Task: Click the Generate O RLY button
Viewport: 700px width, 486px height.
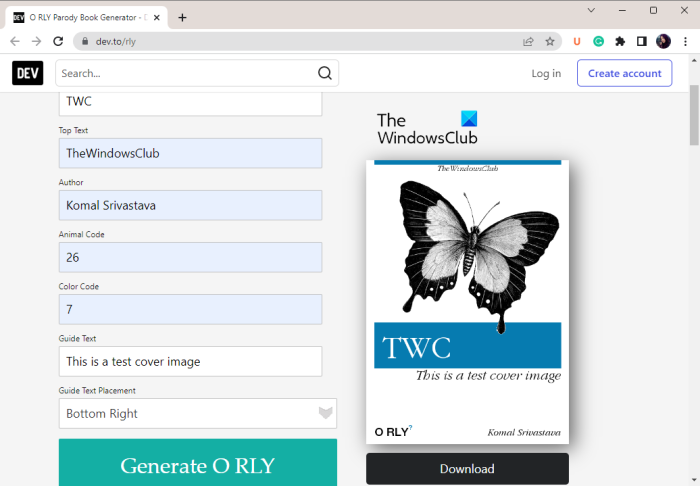Action: [x=198, y=463]
